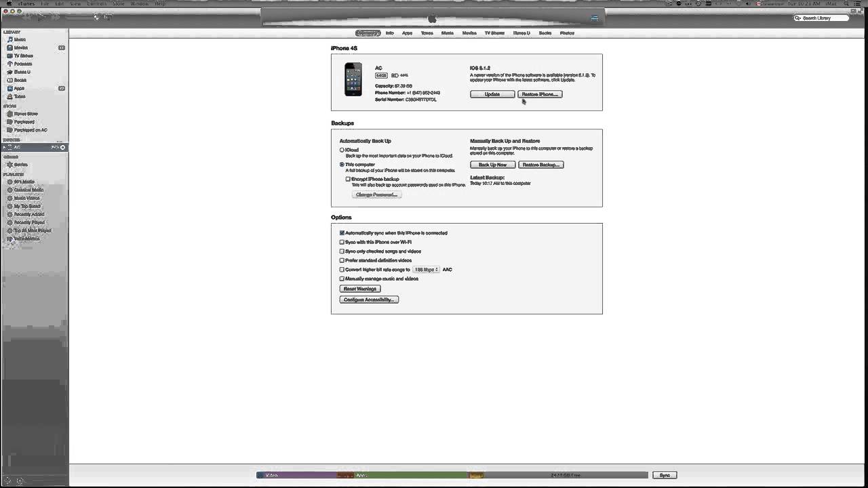This screenshot has width=868, height=488.
Task: Click the Sync button
Action: 665,475
